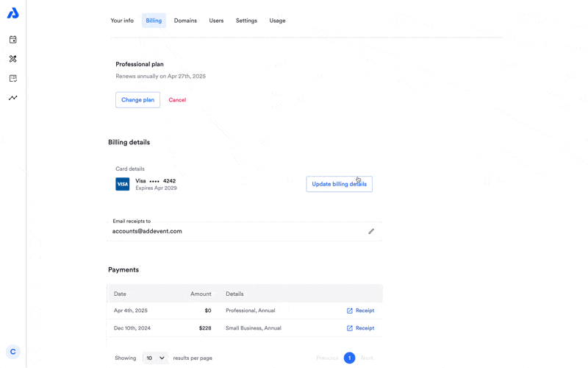
Task: Click Update billing details button
Action: click(339, 184)
